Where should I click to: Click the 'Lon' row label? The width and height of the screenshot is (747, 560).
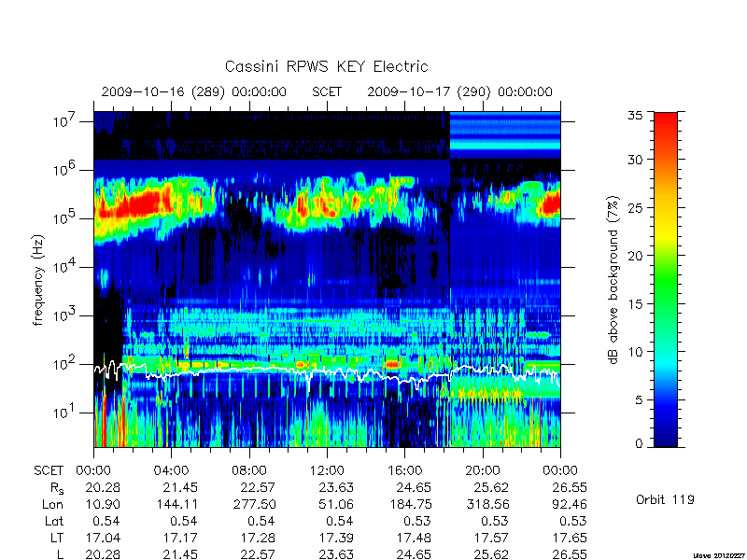coord(53,504)
